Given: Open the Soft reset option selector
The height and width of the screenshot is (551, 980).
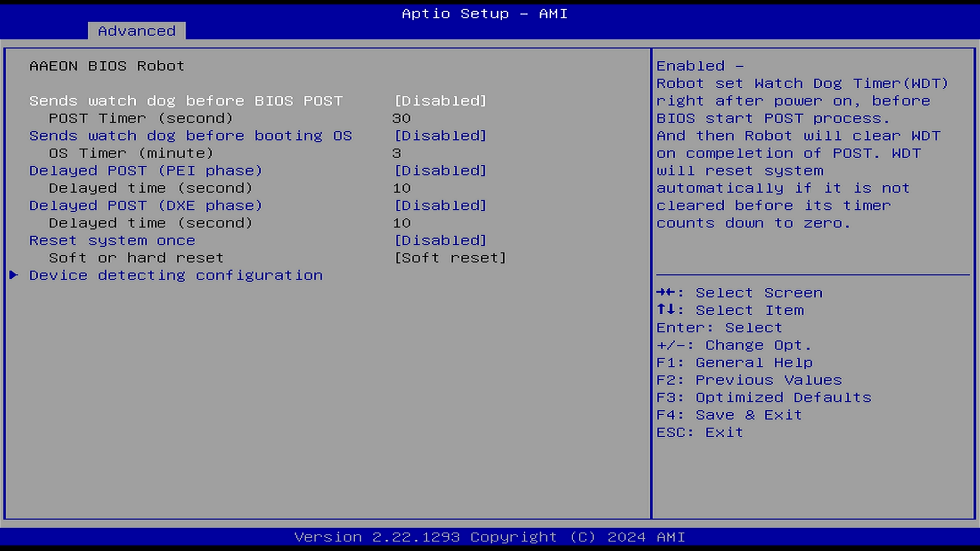Looking at the screenshot, I should click(x=450, y=258).
